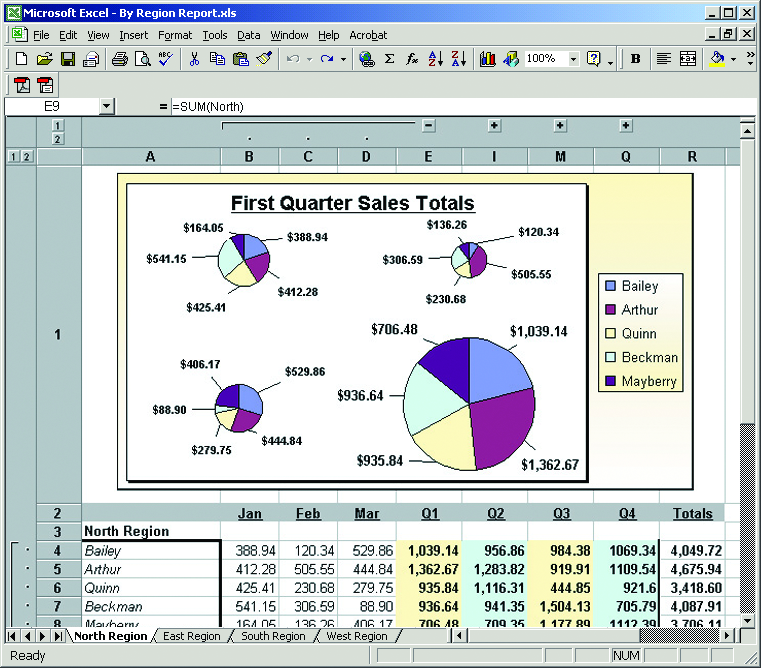Open the zoom percentage dropdown
The height and width of the screenshot is (668, 761).
(x=574, y=59)
